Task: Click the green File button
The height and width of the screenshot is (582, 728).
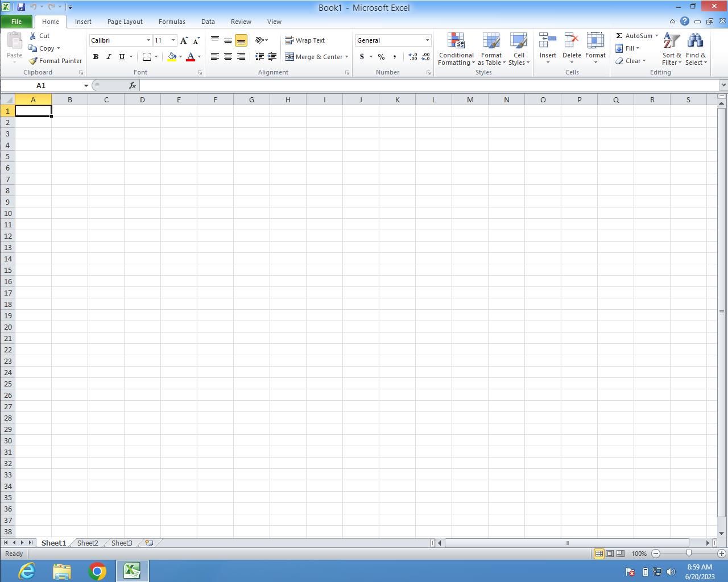Action: pyautogui.click(x=16, y=22)
